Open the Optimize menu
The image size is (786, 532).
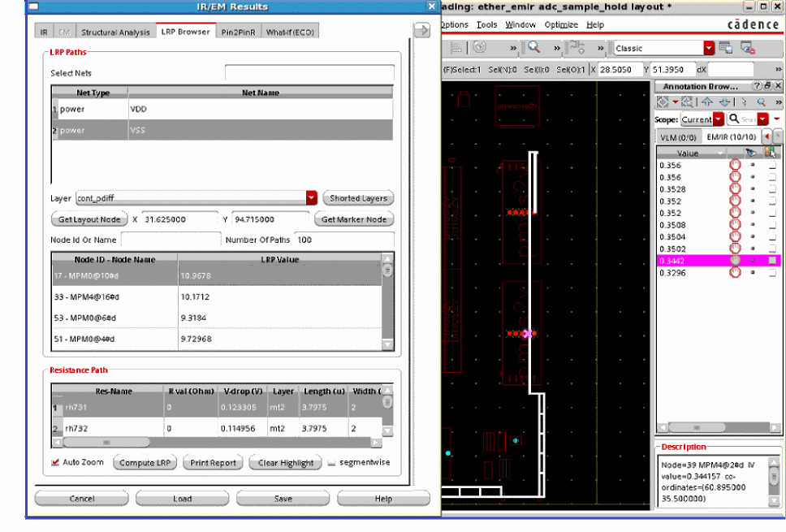tap(561, 25)
